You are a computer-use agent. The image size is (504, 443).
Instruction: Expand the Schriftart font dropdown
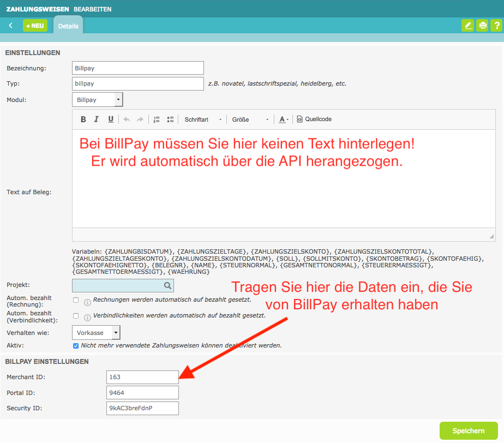[x=203, y=119]
